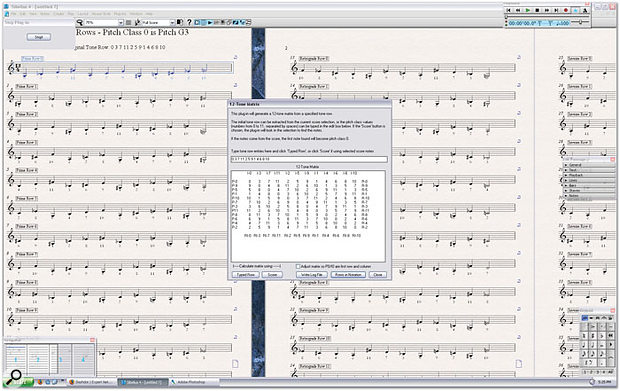Click the focus on staves icon left of Full Score
This screenshot has width=620, height=391.
(137, 23)
